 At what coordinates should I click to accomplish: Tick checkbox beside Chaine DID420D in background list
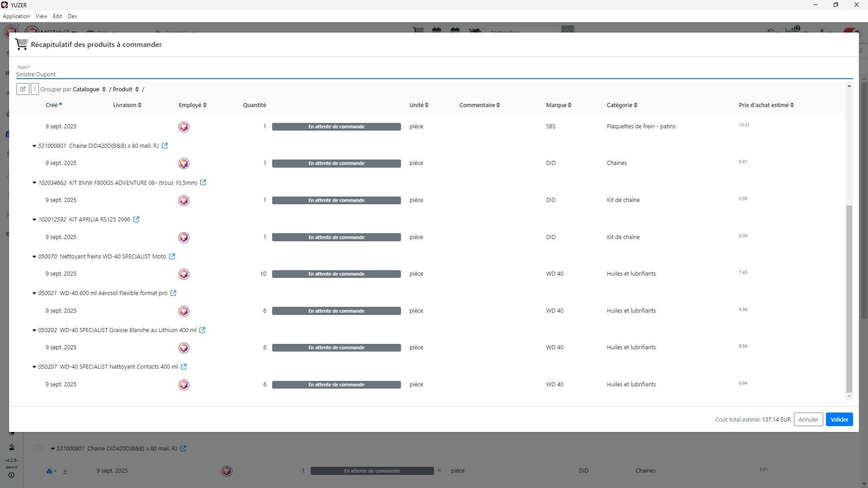tap(39, 448)
